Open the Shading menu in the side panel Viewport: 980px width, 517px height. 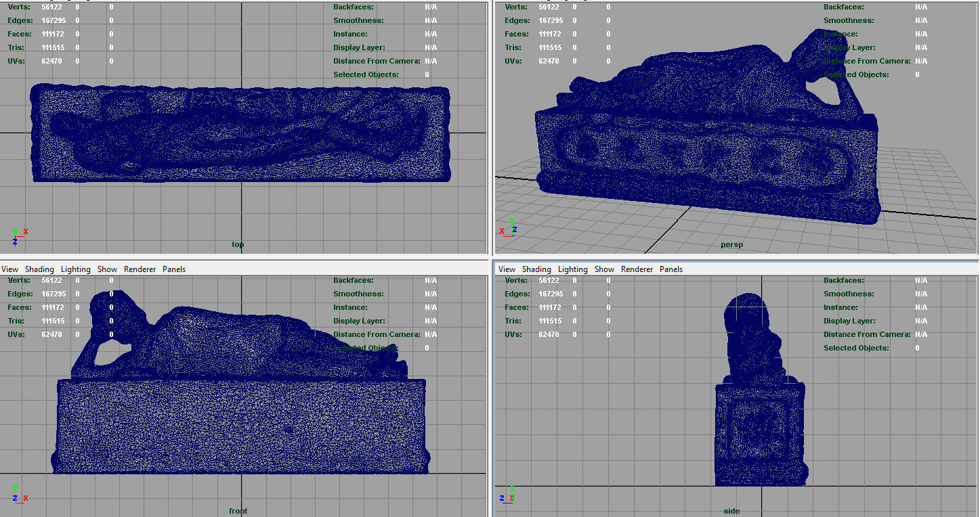point(536,269)
